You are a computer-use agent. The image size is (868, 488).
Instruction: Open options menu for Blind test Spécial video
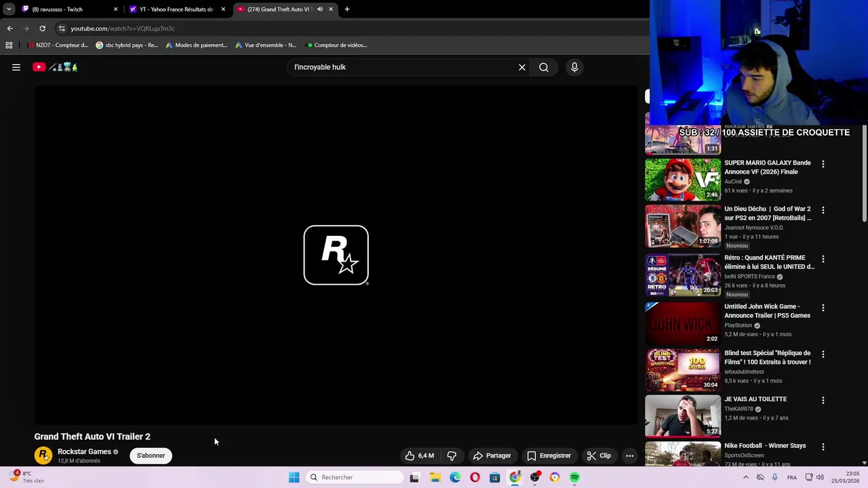tap(823, 354)
